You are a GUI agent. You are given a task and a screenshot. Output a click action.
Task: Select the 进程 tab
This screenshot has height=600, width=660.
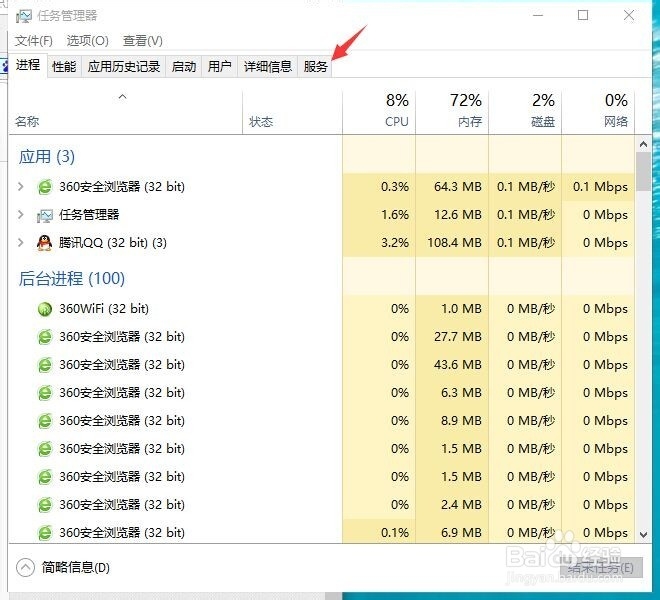click(x=28, y=65)
